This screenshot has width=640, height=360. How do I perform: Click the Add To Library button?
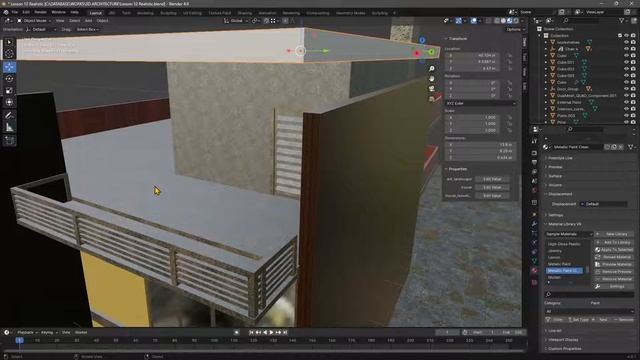tap(614, 242)
